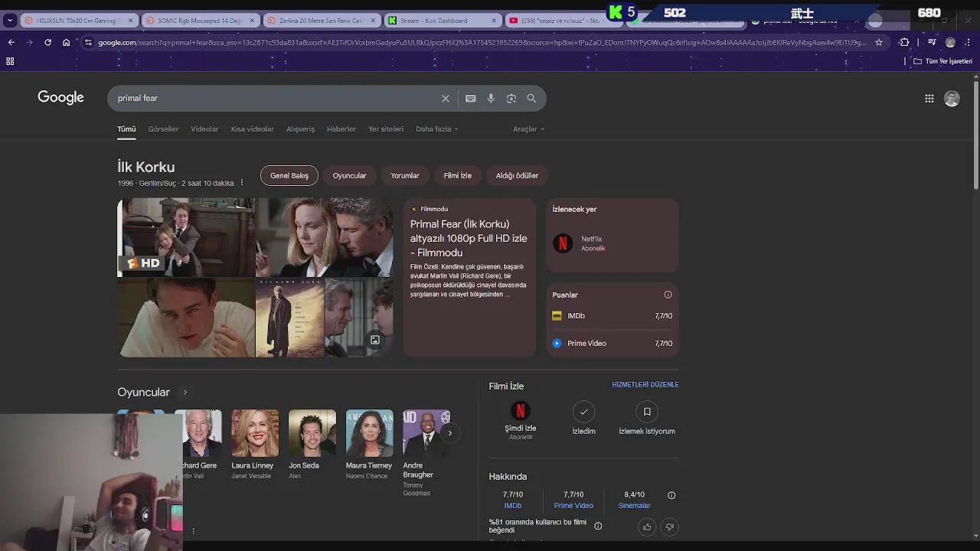
Task: Open Tüm Yer İşaretleri bookmarks folder
Action: 942,60
